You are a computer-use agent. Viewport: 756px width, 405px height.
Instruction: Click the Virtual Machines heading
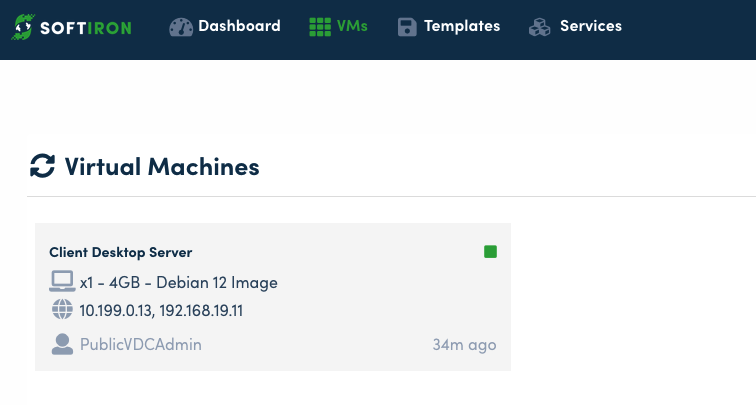(x=162, y=166)
